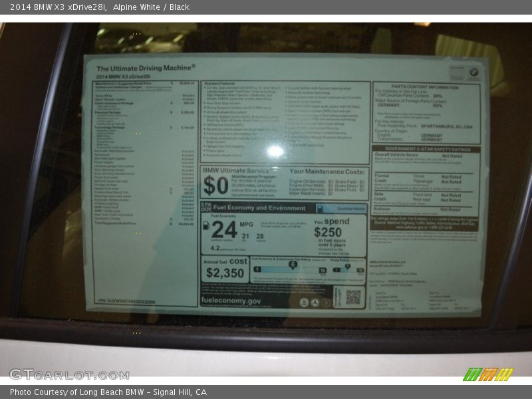Click the '4.2' gallons per 100 miles value
The image size is (532, 399).
coord(215,248)
